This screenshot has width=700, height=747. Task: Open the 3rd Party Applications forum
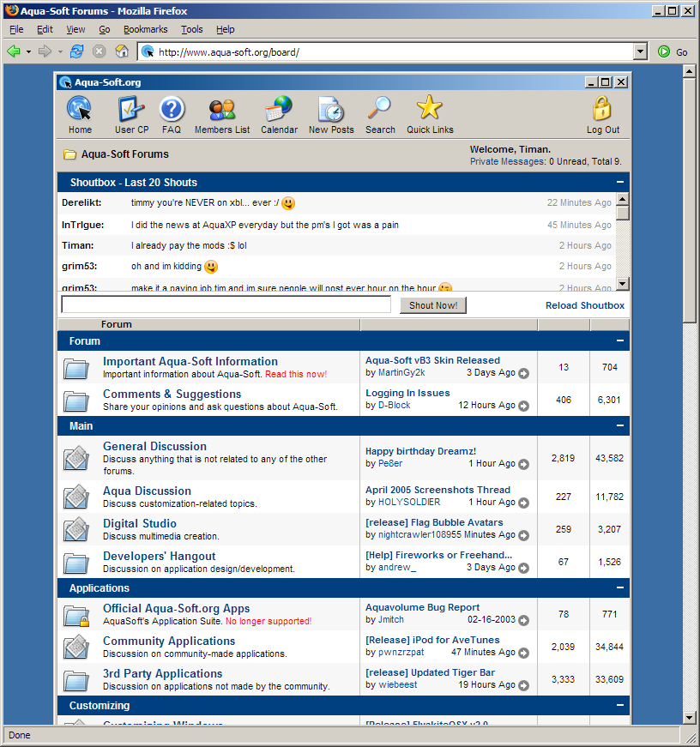click(162, 673)
